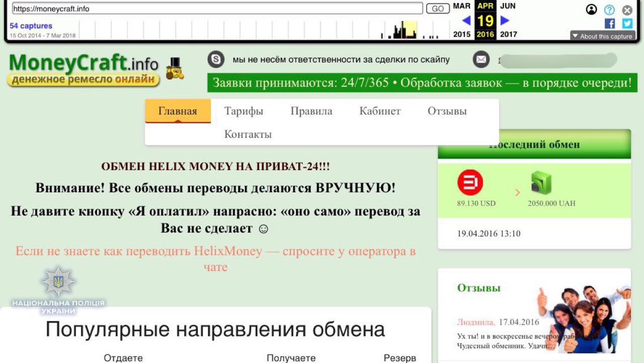The width and height of the screenshot is (644, 363).
Task: Switch to the Кабинет section
Action: [x=380, y=111]
